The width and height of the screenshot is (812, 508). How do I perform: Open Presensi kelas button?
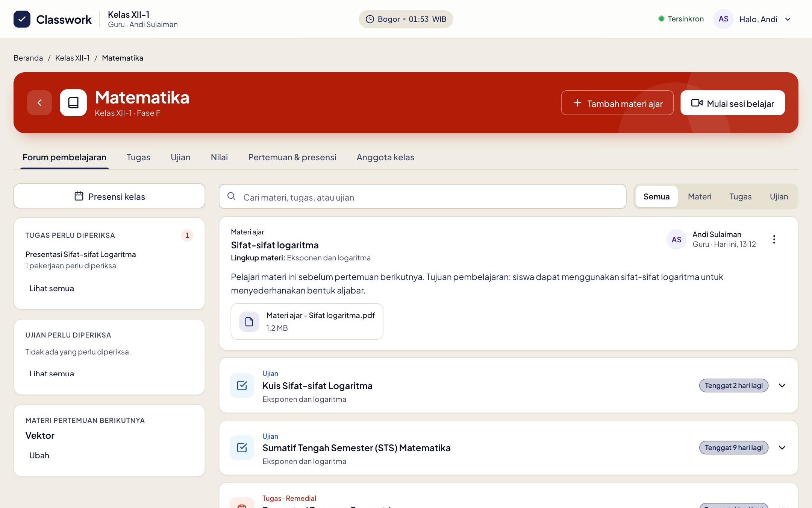tap(109, 196)
